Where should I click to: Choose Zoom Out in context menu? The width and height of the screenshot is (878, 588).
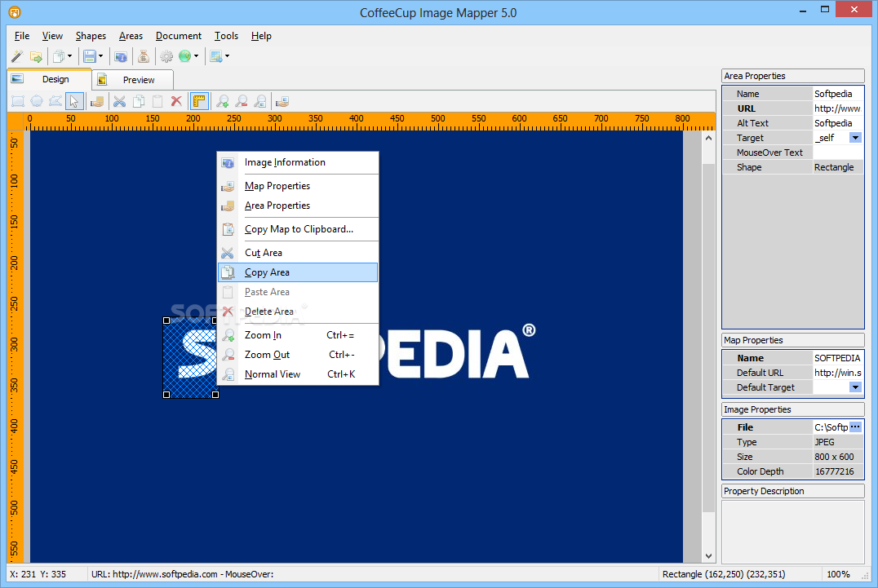[x=298, y=355]
